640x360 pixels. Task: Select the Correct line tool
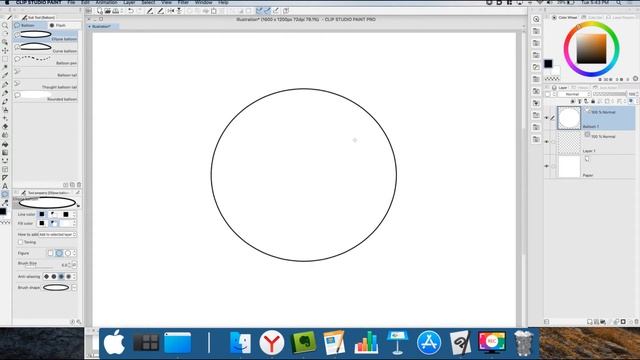click(x=5, y=203)
